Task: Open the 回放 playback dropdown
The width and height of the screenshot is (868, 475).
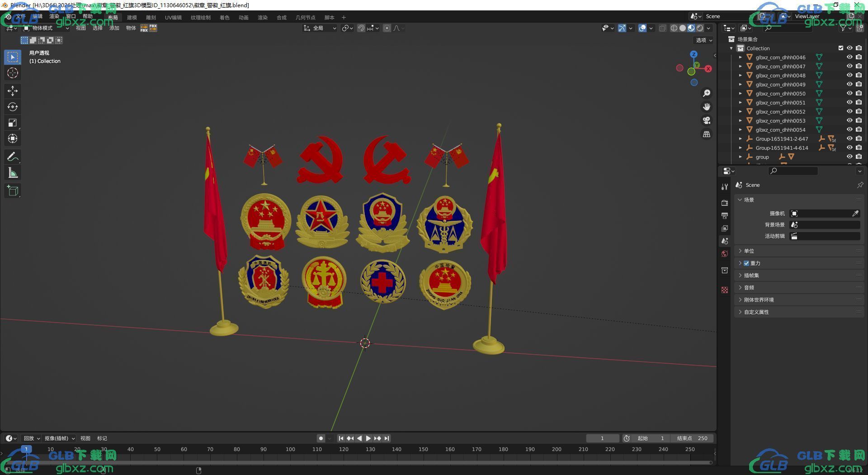Action: click(32, 438)
